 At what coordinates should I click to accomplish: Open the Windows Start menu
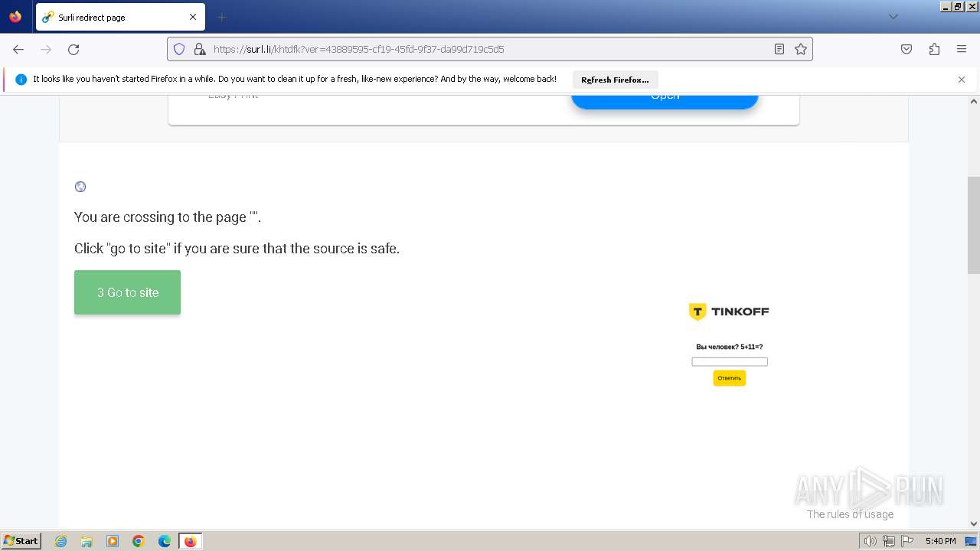pyautogui.click(x=21, y=541)
